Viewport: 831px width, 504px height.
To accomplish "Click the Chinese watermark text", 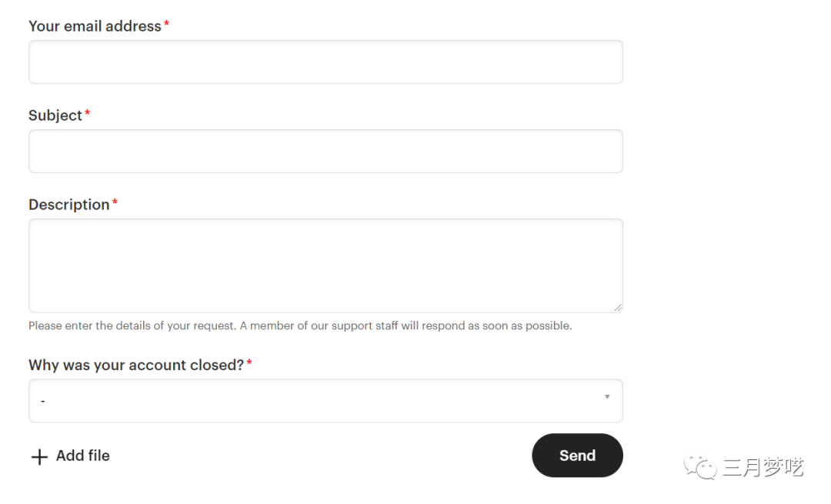I will click(x=763, y=467).
